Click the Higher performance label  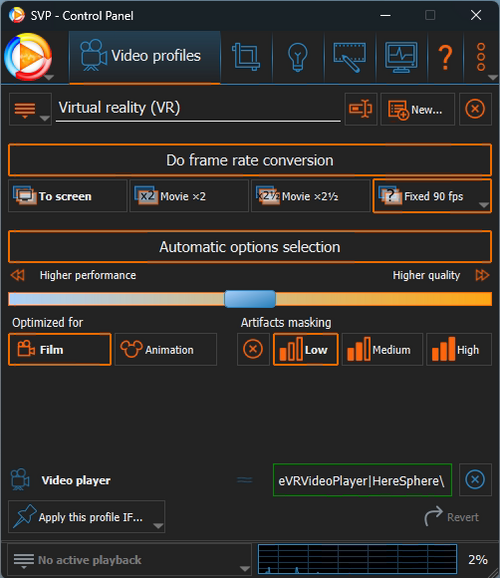(88, 275)
